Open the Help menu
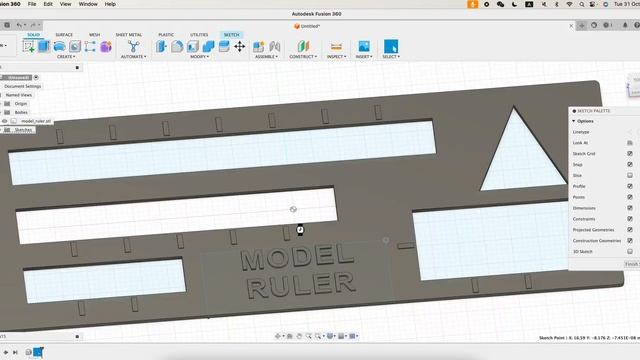The width and height of the screenshot is (640, 360). [x=110, y=4]
